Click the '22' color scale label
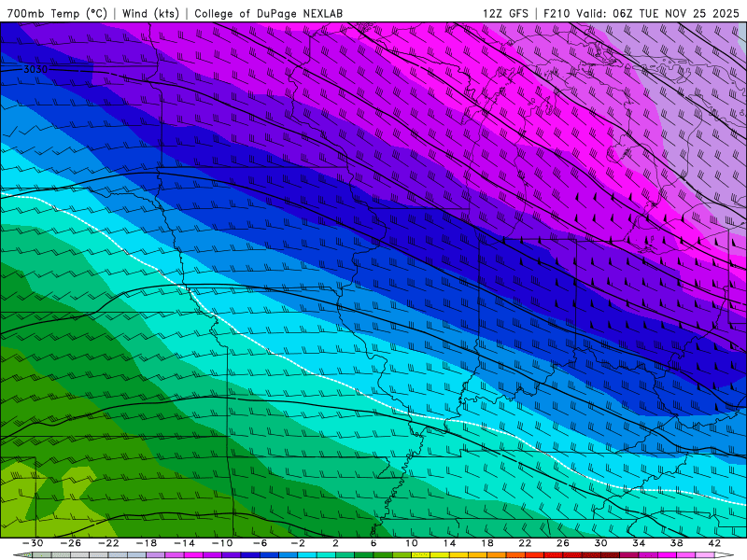The height and width of the screenshot is (560, 747). pyautogui.click(x=525, y=543)
